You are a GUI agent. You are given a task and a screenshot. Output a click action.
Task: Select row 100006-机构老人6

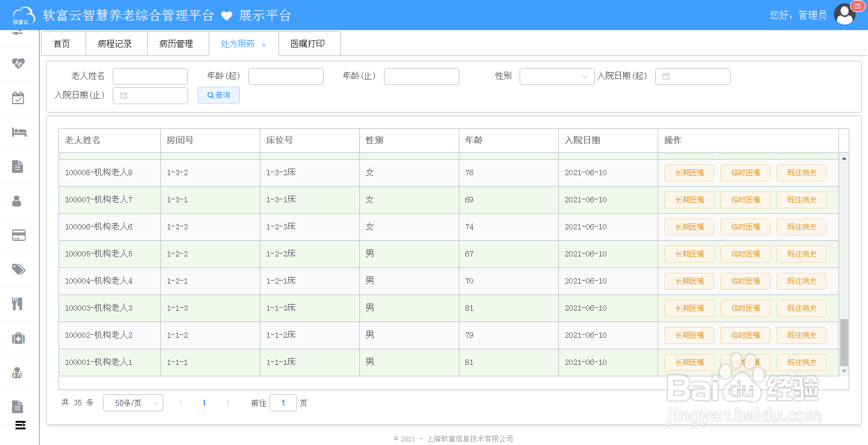click(448, 227)
